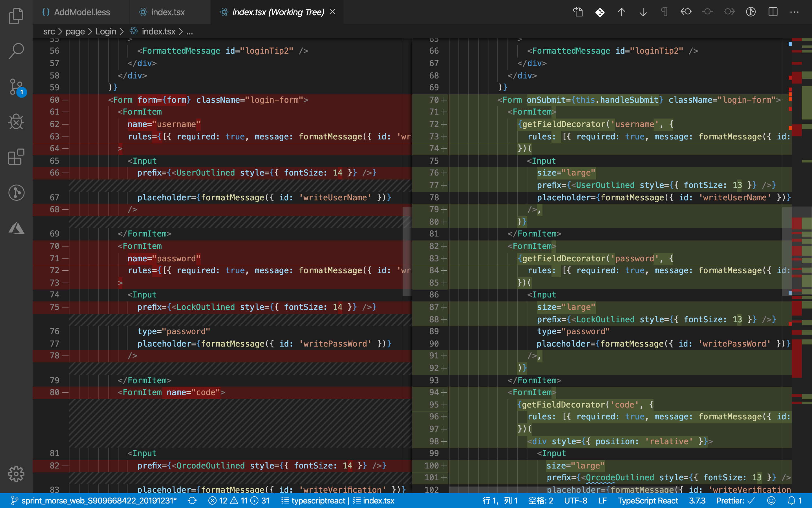Click the cursor position status entry
The height and width of the screenshot is (508, 812).
point(500,501)
